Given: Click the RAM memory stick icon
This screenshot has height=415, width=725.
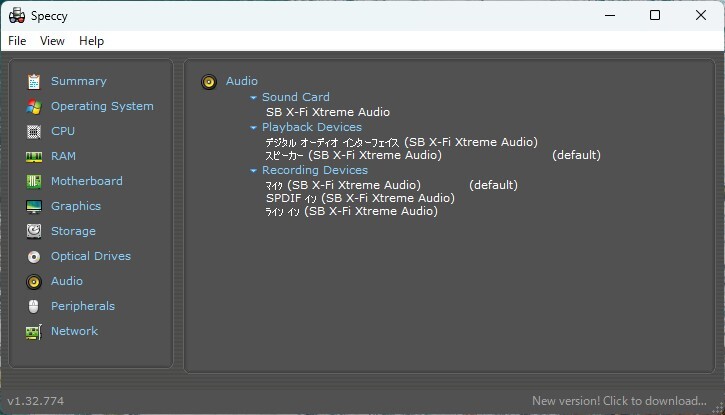Looking at the screenshot, I should (34, 156).
